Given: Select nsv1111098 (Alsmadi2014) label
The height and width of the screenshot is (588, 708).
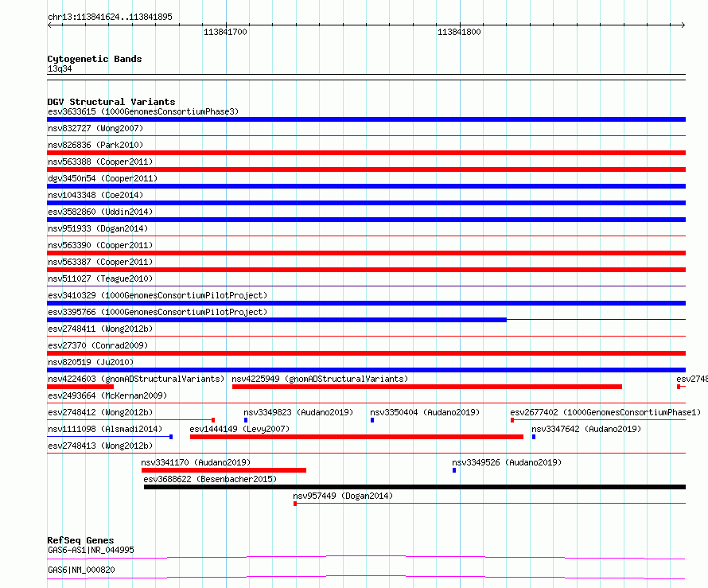Looking at the screenshot, I should 105,429.
